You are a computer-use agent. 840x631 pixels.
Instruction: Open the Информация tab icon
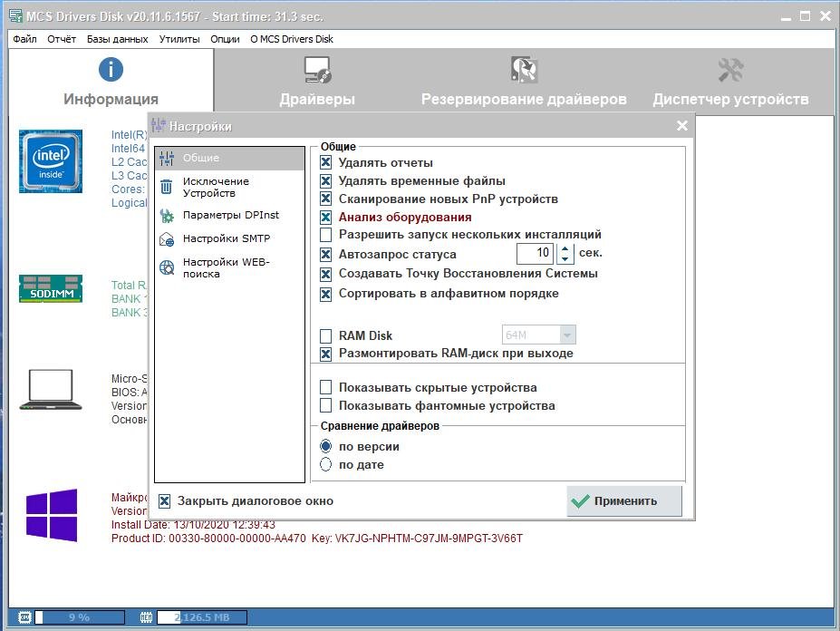[x=111, y=70]
